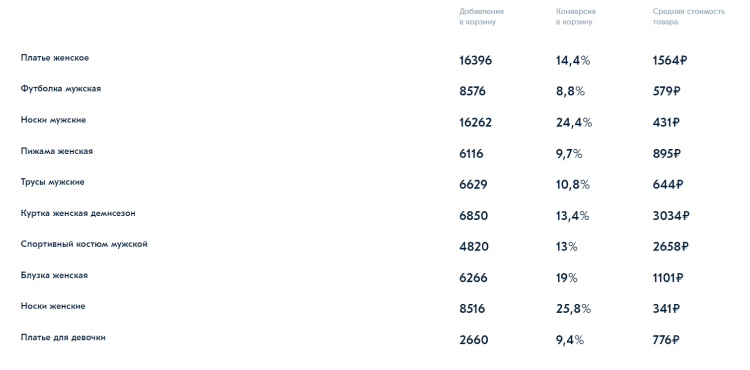Click the 1564₽ average price value

click(670, 61)
